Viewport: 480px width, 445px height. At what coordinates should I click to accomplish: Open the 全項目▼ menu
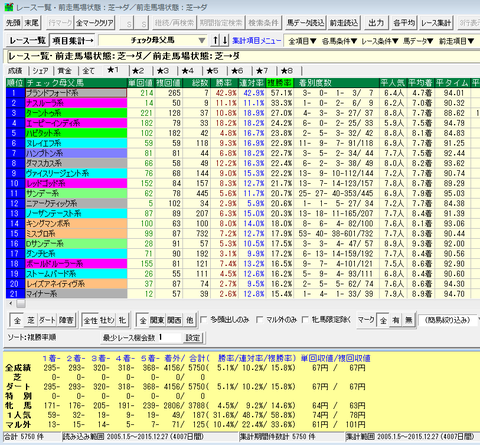[x=302, y=41]
